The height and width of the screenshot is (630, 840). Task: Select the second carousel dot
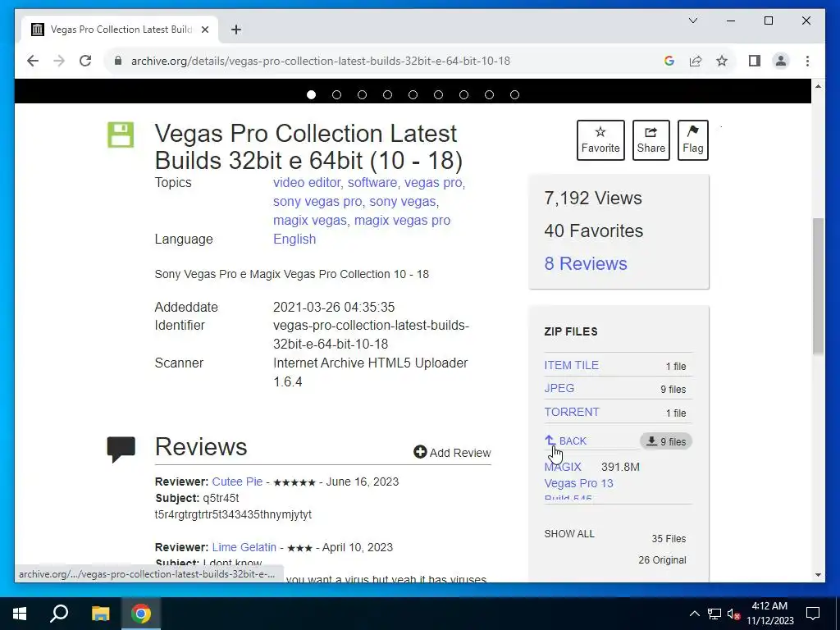coord(336,95)
